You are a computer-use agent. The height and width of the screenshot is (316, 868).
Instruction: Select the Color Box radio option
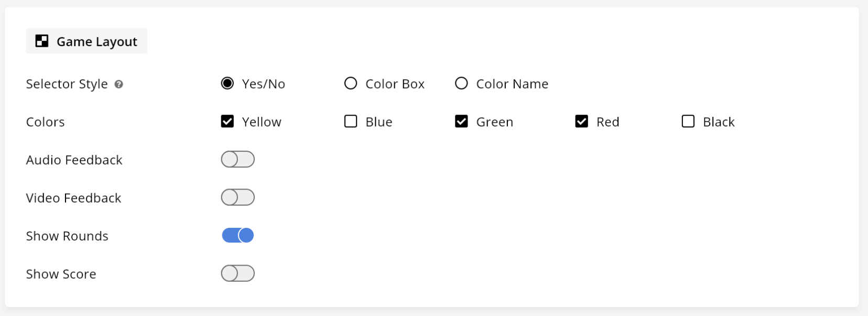[x=351, y=83]
